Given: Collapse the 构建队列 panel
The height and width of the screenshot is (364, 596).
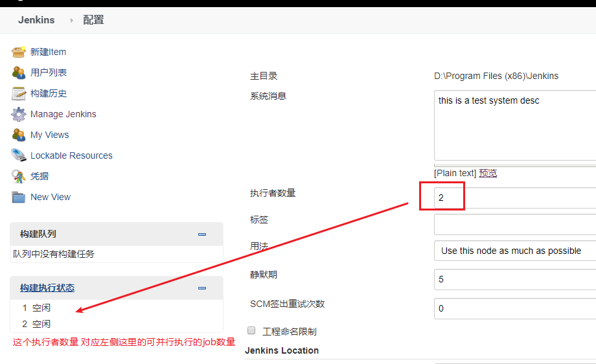Looking at the screenshot, I should [202, 234].
